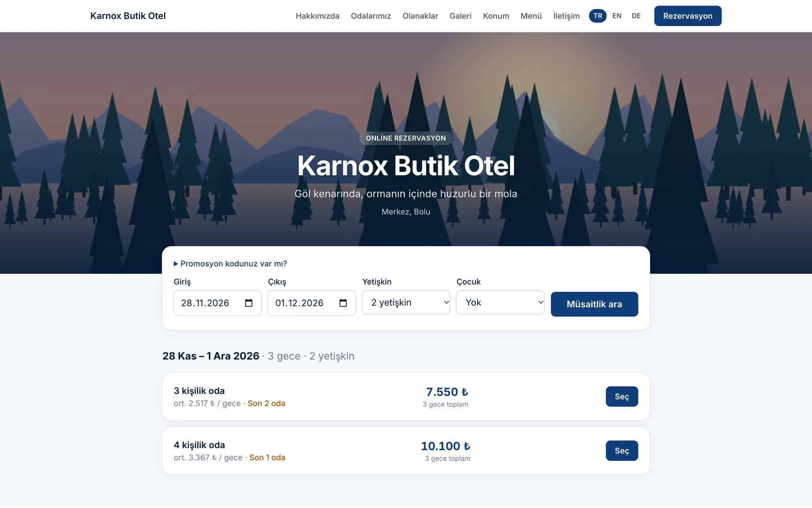
Task: Click the 'Merkez, Bolu' location text
Action: (406, 212)
